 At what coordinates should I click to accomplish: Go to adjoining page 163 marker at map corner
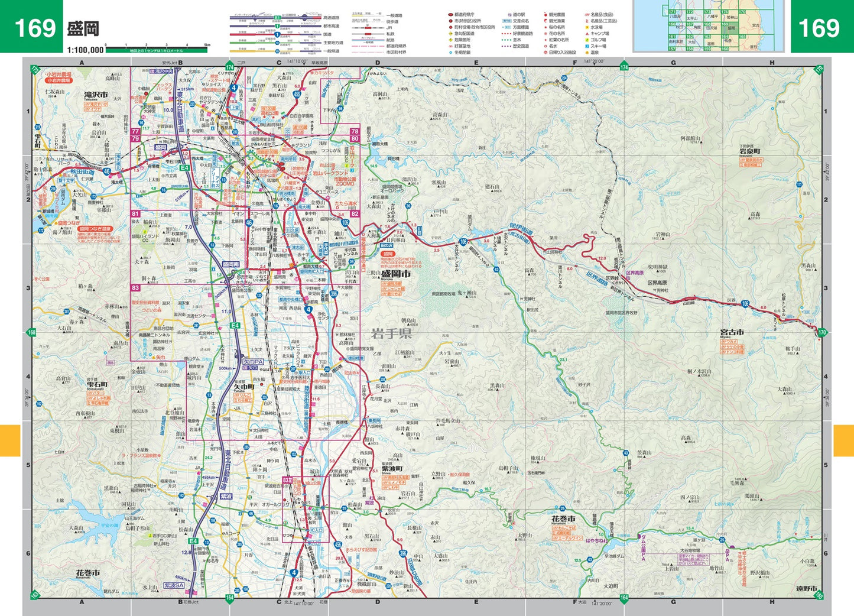(34, 595)
